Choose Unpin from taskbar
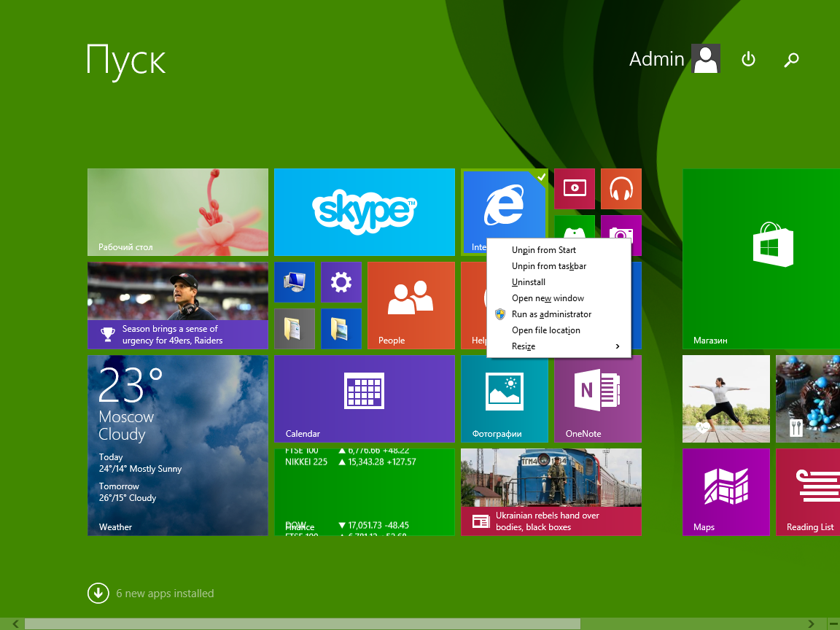 point(559,265)
